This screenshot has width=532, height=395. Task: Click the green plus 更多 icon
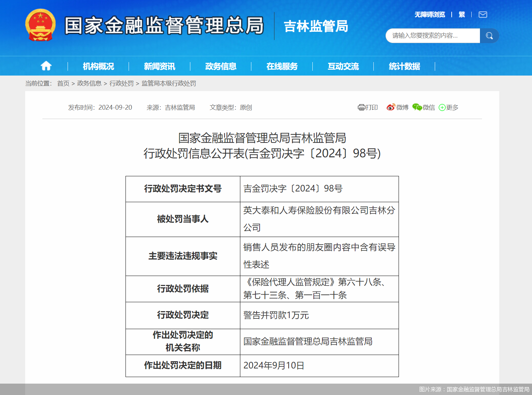pyautogui.click(x=442, y=108)
